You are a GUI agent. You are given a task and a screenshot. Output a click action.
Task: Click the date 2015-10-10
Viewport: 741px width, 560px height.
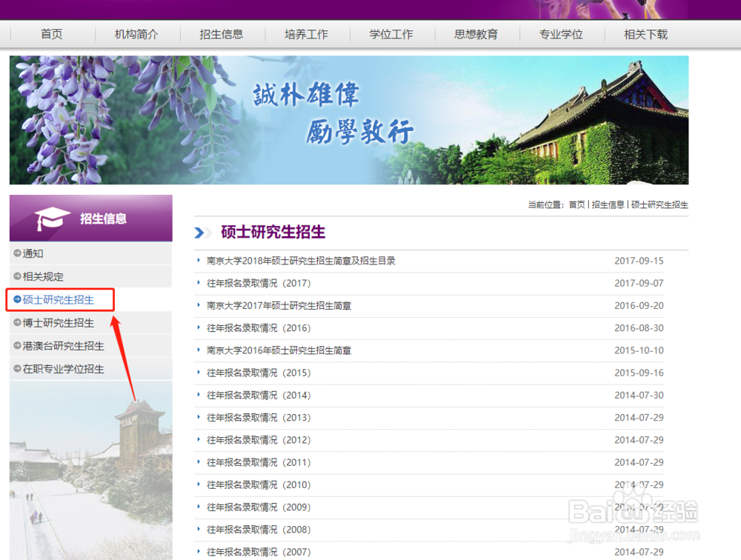[x=639, y=350]
